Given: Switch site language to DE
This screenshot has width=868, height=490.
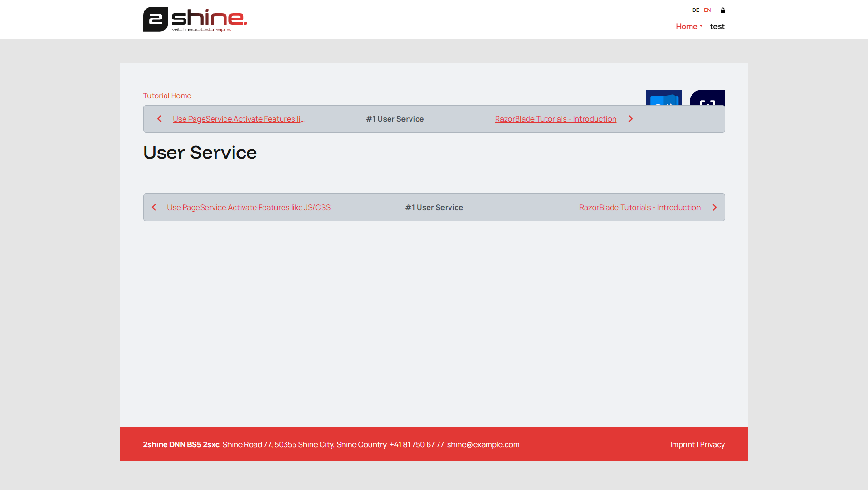Looking at the screenshot, I should (x=695, y=10).
